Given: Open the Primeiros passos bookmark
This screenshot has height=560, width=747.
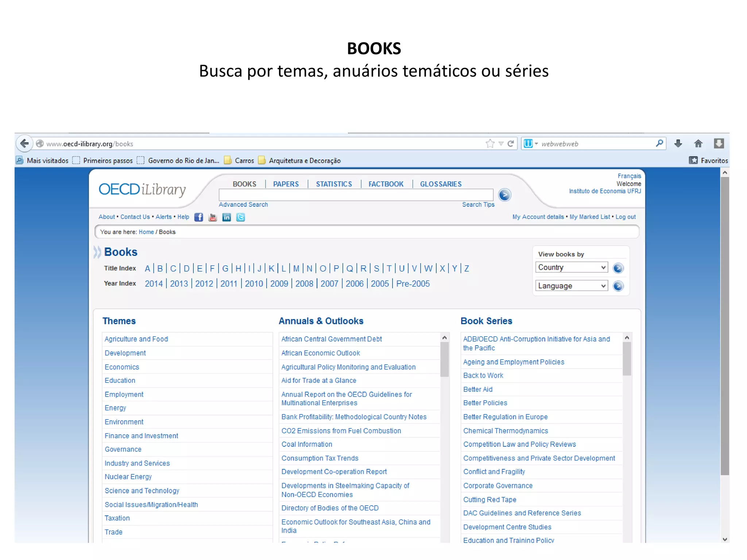Looking at the screenshot, I should (102, 160).
